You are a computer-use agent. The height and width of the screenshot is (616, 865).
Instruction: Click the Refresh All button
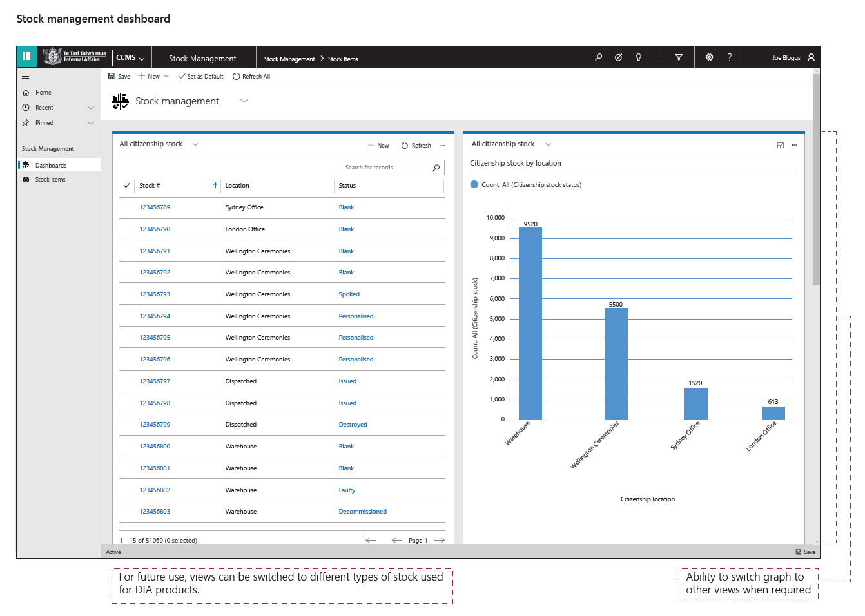pyautogui.click(x=251, y=77)
